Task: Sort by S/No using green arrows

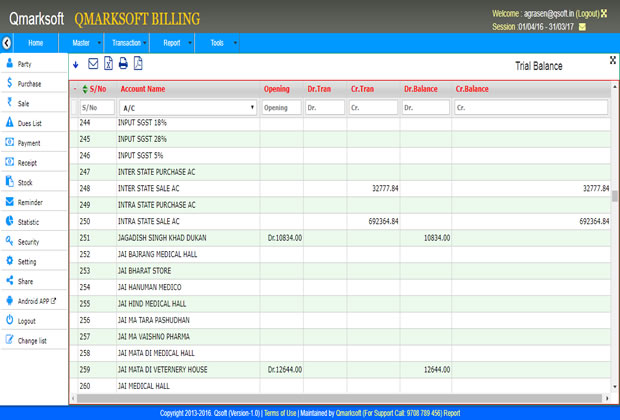Action: [x=85, y=89]
